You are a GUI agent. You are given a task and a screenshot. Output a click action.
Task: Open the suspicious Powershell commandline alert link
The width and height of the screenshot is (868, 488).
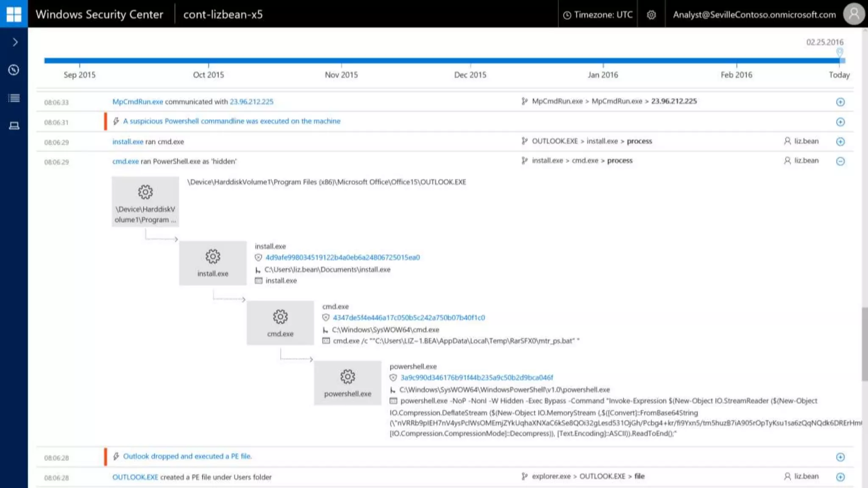click(231, 121)
